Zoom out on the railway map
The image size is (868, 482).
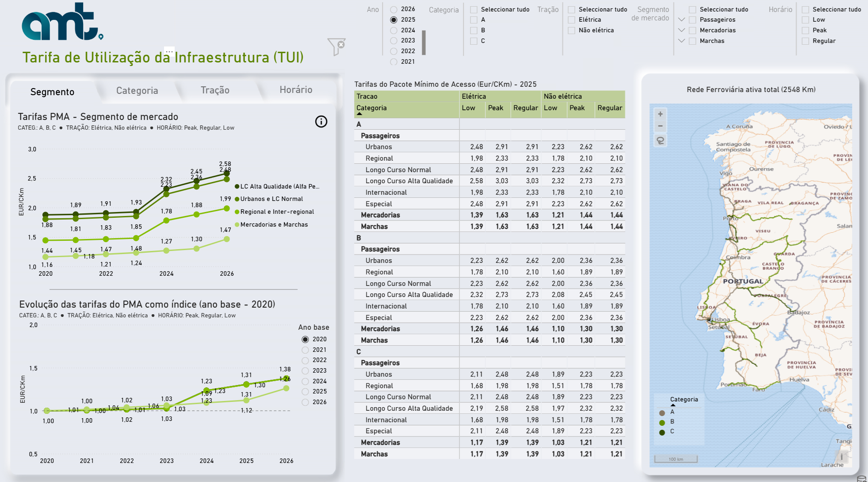660,126
